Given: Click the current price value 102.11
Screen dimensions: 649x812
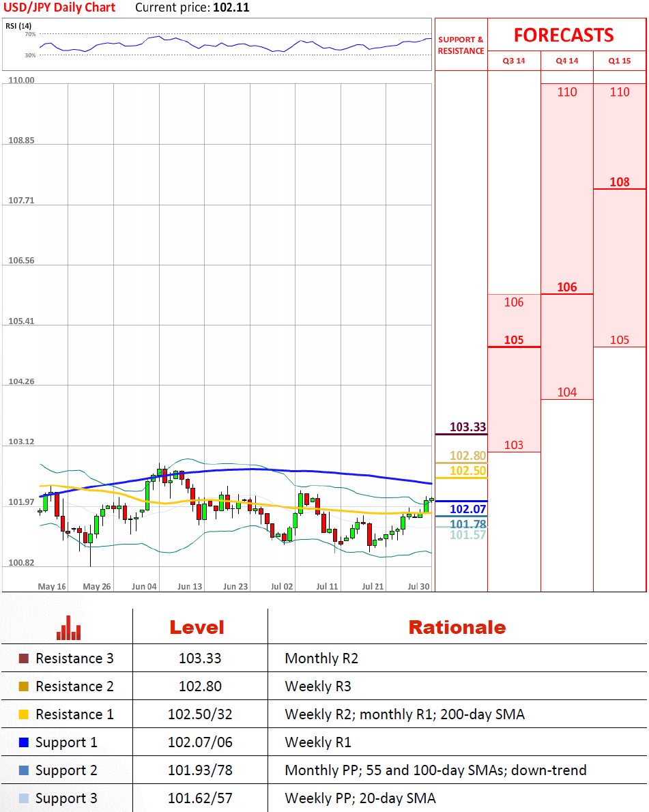Looking at the screenshot, I should 231,8.
